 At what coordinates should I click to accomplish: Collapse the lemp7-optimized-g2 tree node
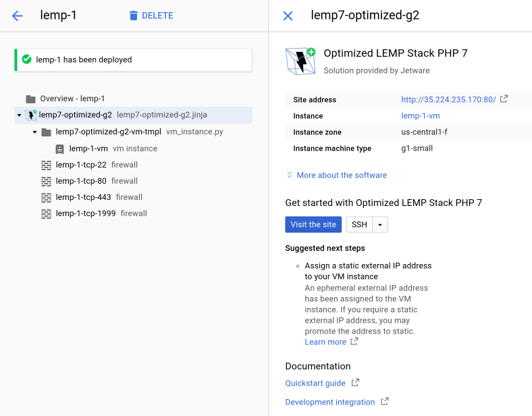coord(19,115)
